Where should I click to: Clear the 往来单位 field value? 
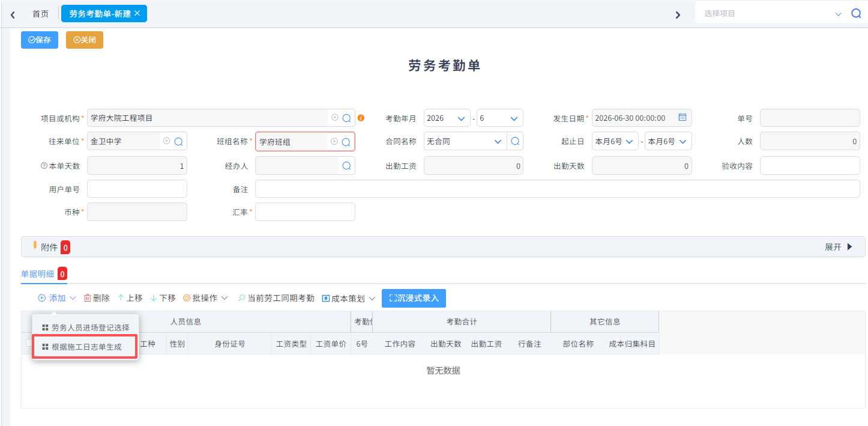[x=167, y=141]
